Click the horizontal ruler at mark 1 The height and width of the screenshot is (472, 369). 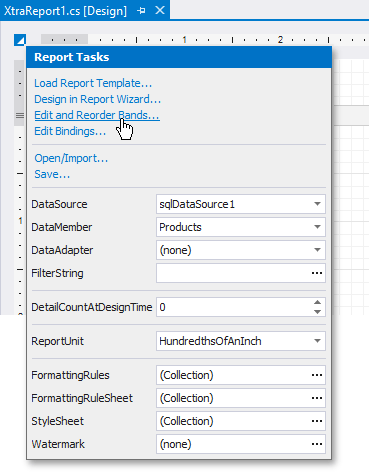(184, 40)
